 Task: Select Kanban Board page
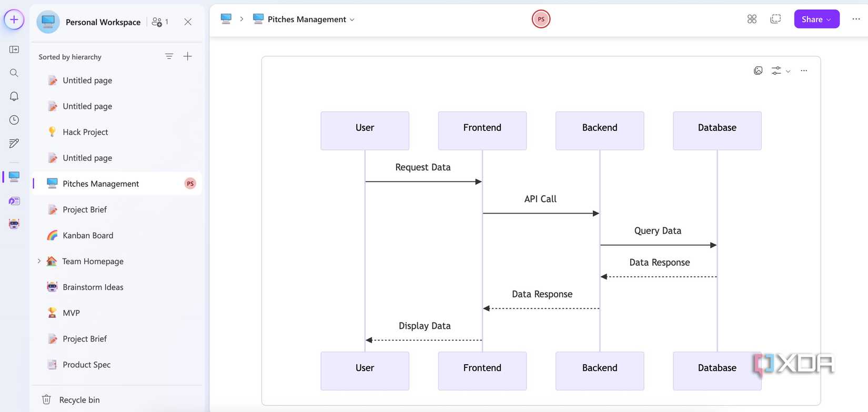click(88, 235)
